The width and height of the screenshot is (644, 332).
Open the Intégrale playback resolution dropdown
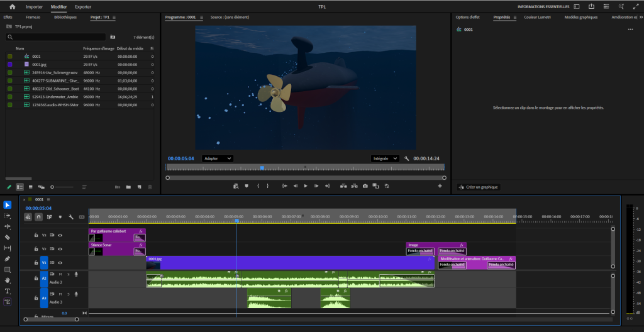coord(385,158)
